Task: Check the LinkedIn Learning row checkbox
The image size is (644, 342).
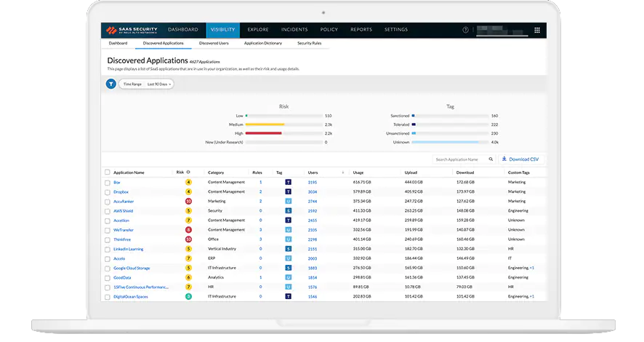Action: click(x=107, y=249)
